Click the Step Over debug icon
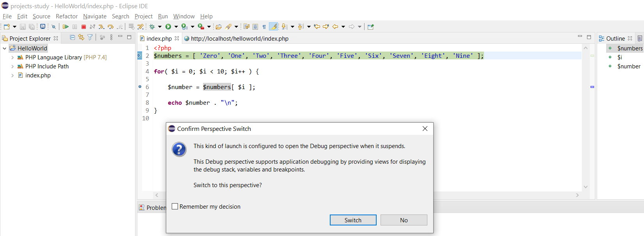The image size is (644, 236). pyautogui.click(x=110, y=27)
